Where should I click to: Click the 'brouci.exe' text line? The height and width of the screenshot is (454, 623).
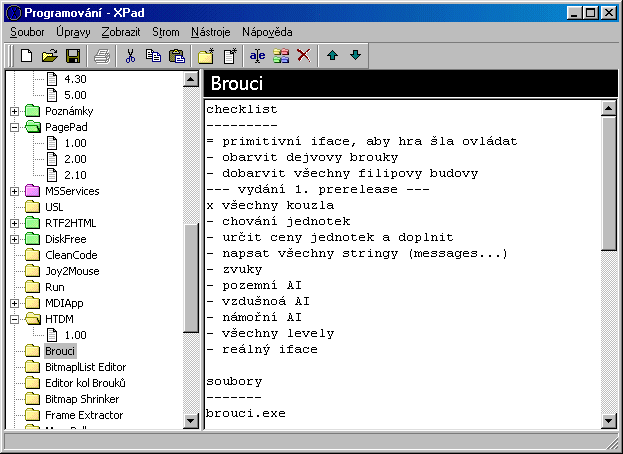(246, 413)
